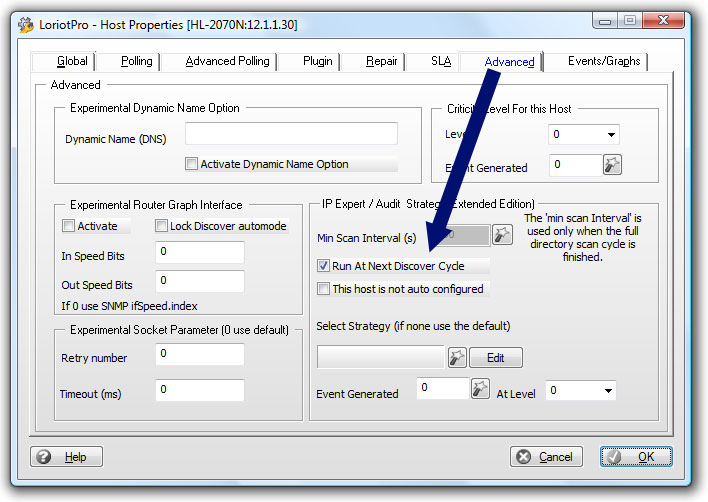Click the In Speed Bits field
Viewport: 708px width, 502px height.
200,252
